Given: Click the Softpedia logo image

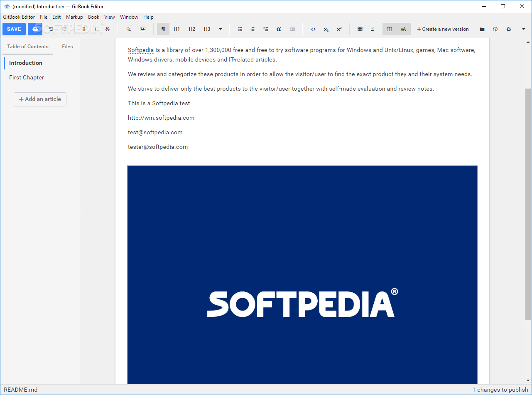Looking at the screenshot, I should [302, 274].
